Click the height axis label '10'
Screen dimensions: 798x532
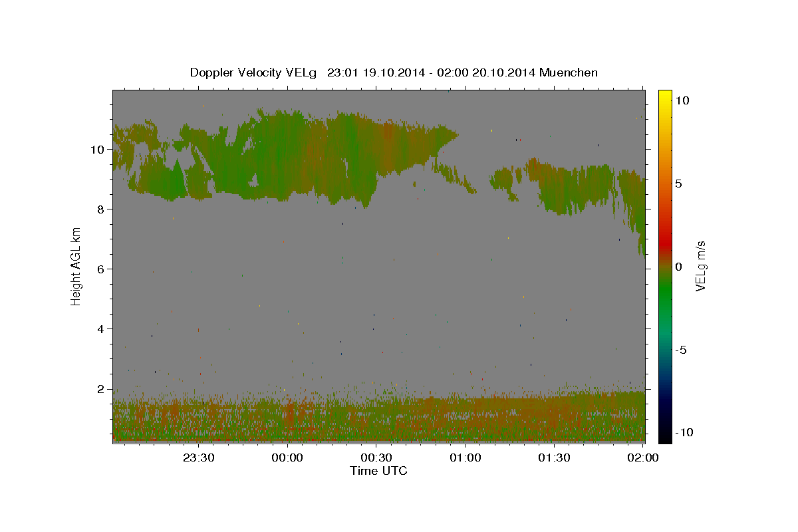[98, 150]
